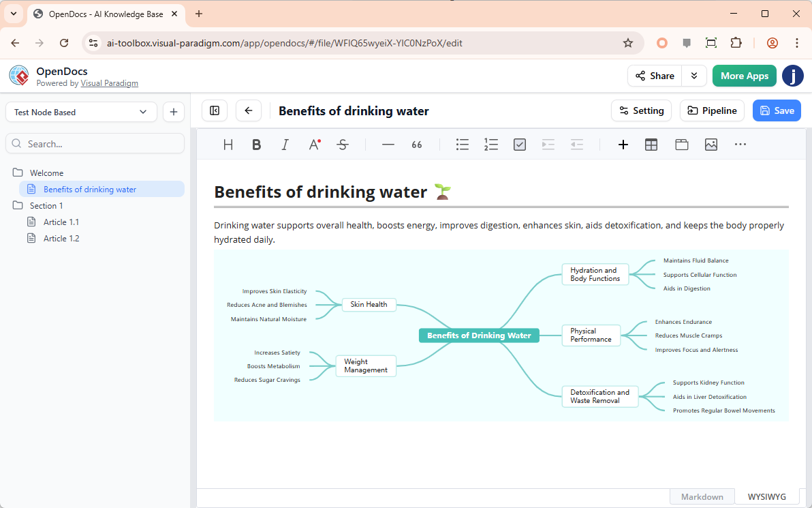812x508 pixels.
Task: Save the current document
Action: coord(777,110)
